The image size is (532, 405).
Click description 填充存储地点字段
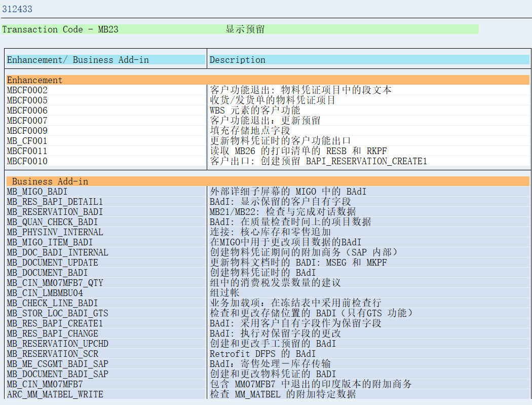point(250,130)
